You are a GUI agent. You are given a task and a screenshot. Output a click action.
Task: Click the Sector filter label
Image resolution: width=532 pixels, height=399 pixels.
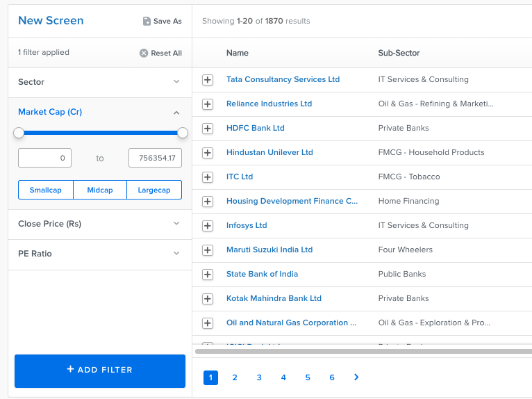(x=31, y=82)
